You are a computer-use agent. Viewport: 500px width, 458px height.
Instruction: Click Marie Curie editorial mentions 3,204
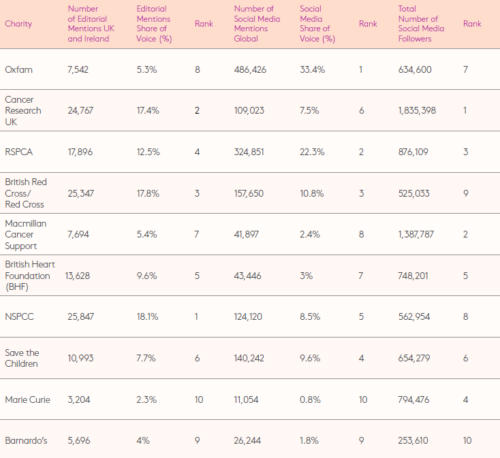point(79,400)
